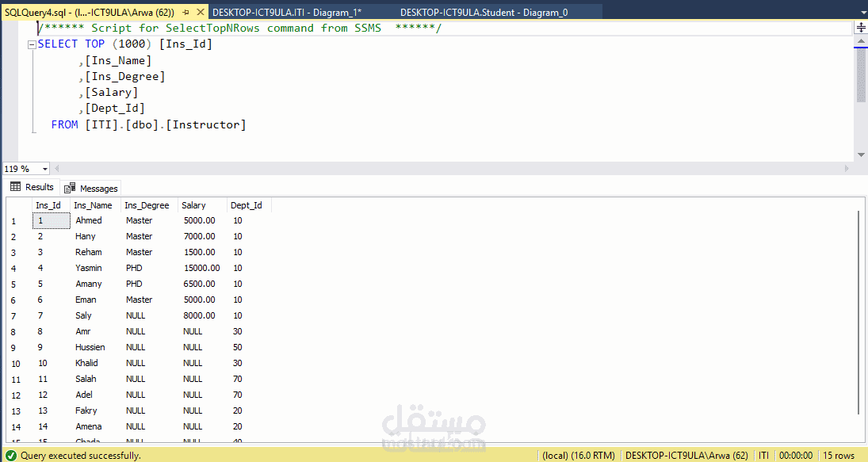Open the Messages tab
868x462 pixels.
(x=91, y=188)
